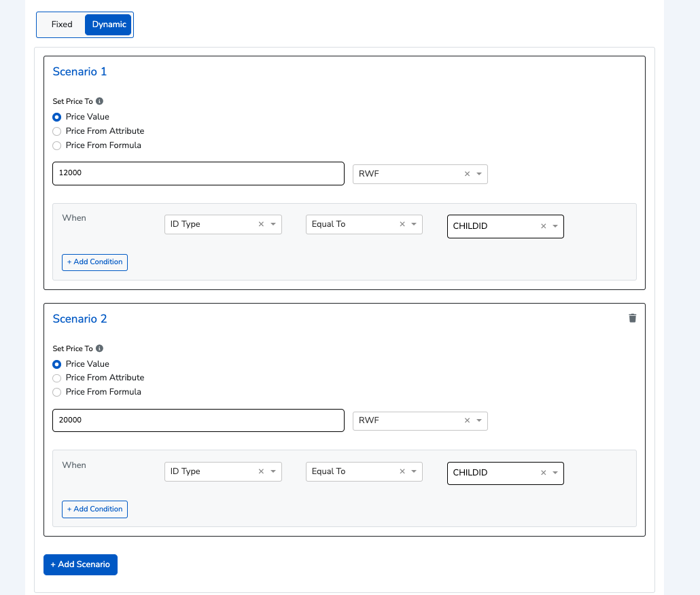Focus the 12000 price input field
This screenshot has height=595, width=700.
point(198,173)
